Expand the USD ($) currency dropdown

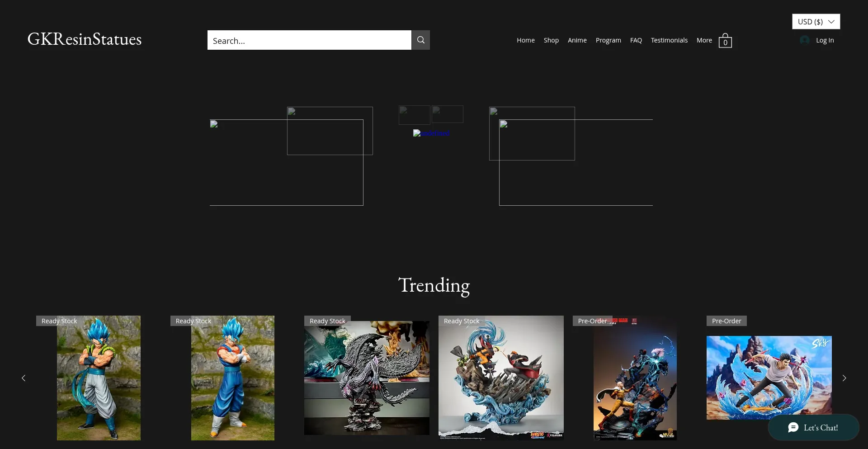[816, 21]
